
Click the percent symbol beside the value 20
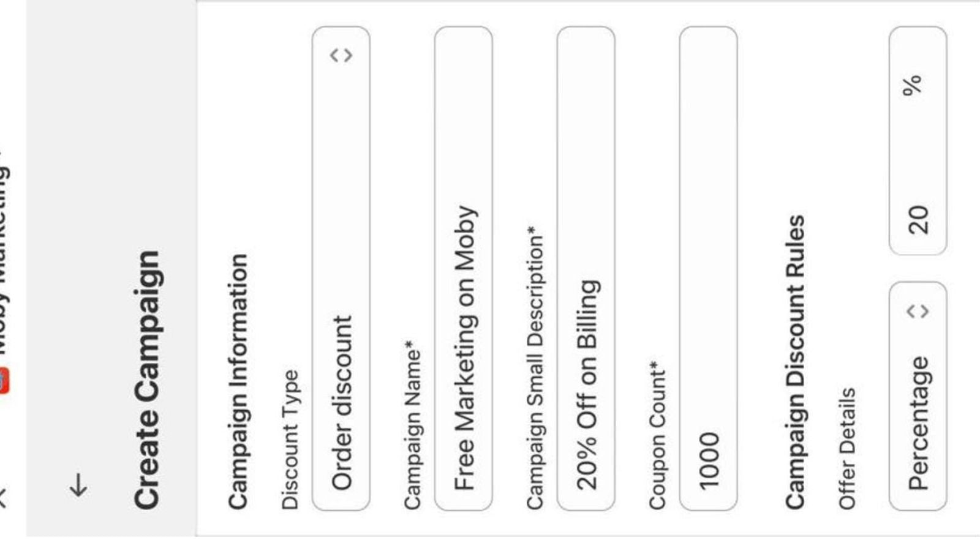pos(913,85)
